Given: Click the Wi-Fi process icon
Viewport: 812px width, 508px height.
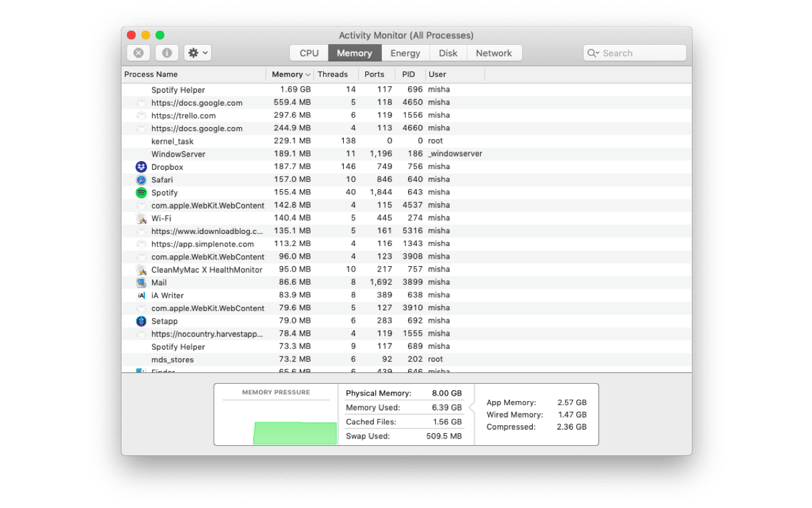Looking at the screenshot, I should pyautogui.click(x=141, y=219).
